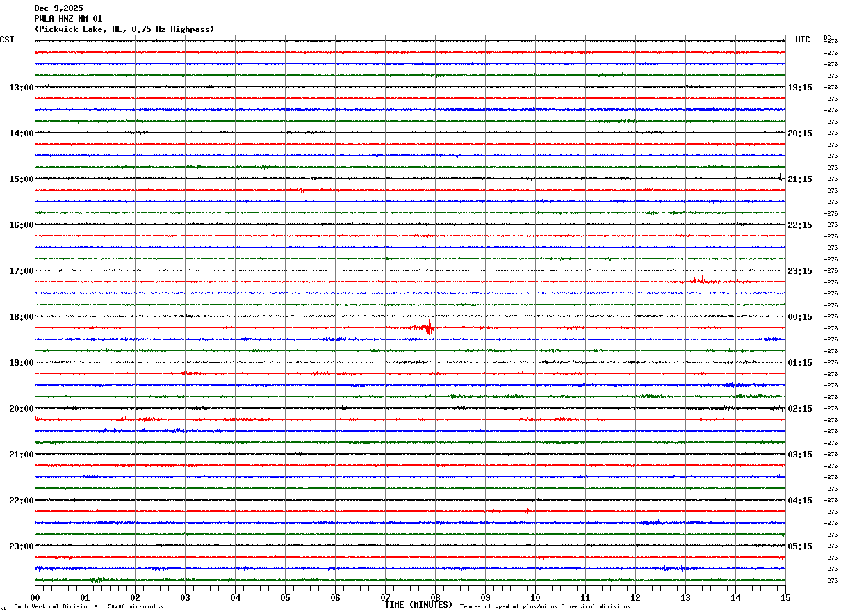Click the small red event near minute 13
Viewport: 841px width, 616px height.
[x=701, y=280]
